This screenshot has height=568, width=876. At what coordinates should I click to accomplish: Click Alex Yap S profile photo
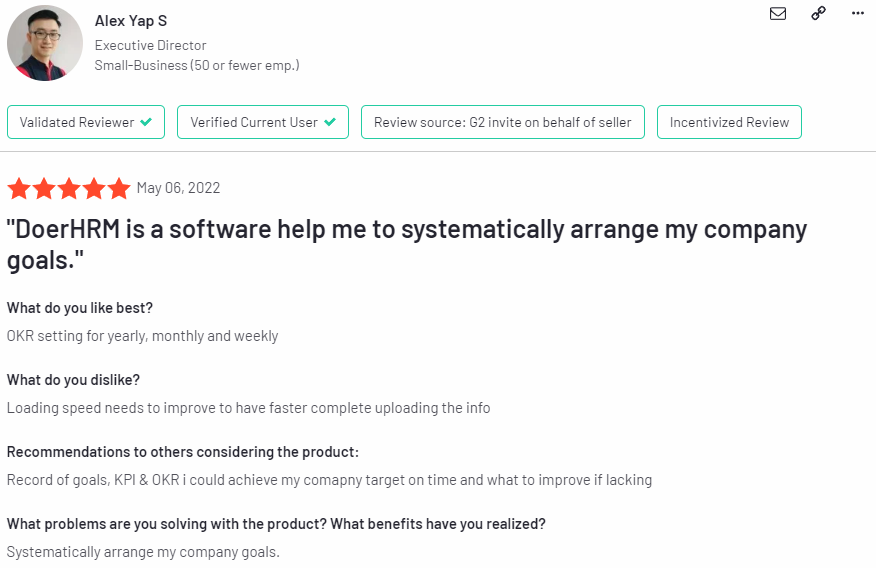point(45,43)
